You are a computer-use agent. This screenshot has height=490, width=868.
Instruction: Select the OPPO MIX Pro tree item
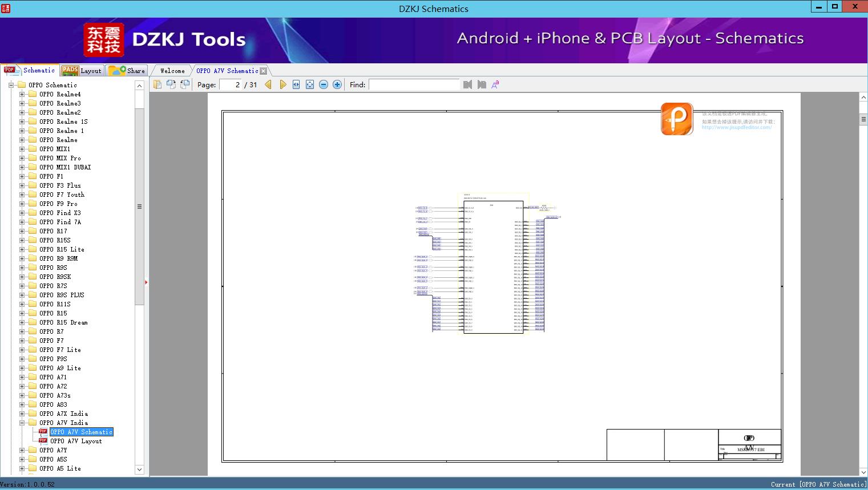(60, 158)
